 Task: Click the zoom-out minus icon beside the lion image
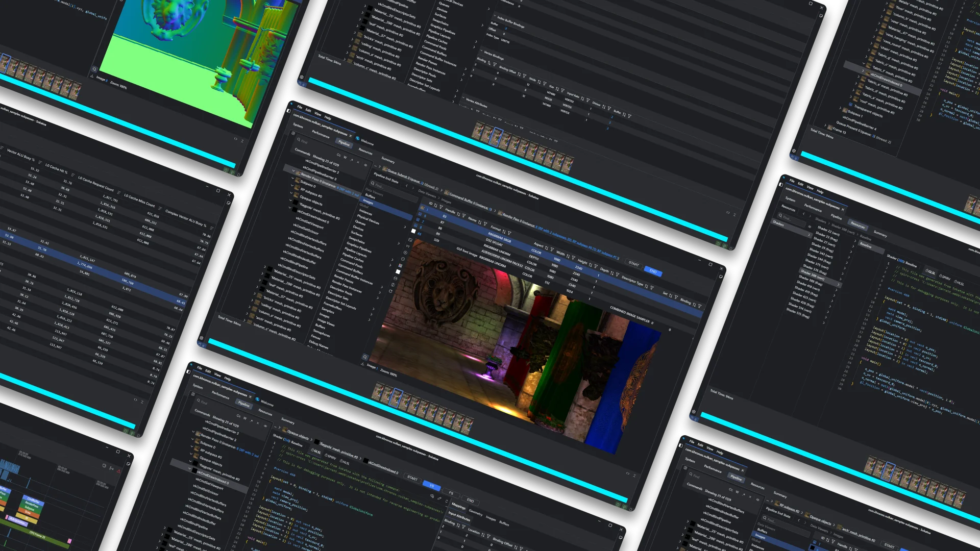click(403, 259)
